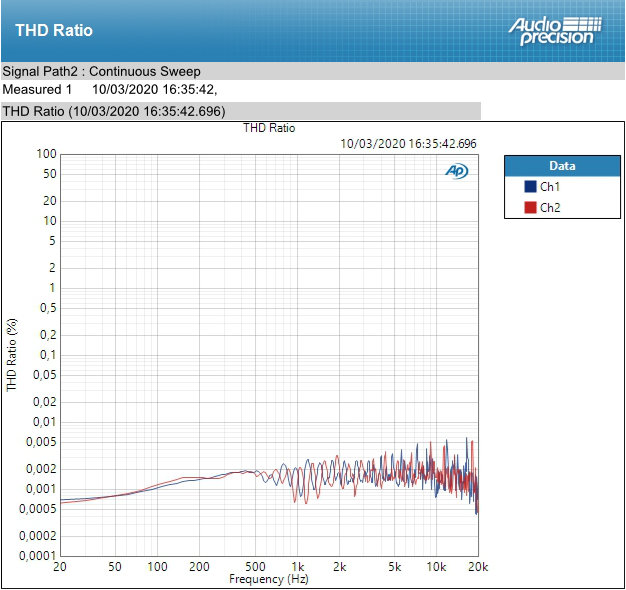Click the 0,0001 tick on the y-axis
626x590 pixels.
pos(37,555)
